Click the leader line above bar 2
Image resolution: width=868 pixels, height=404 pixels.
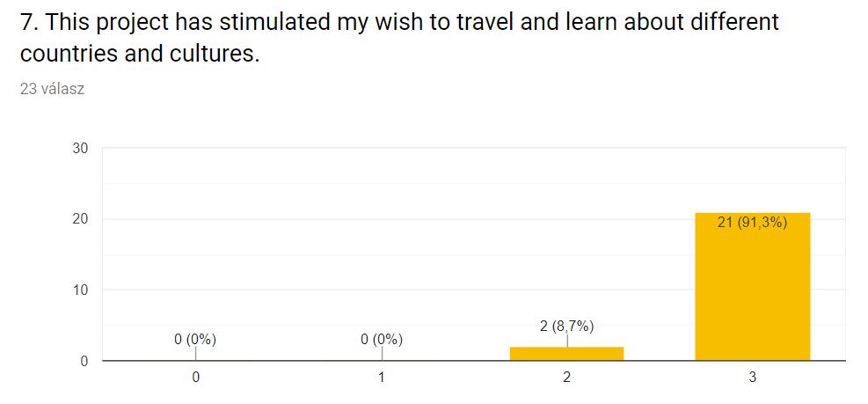pos(567,341)
